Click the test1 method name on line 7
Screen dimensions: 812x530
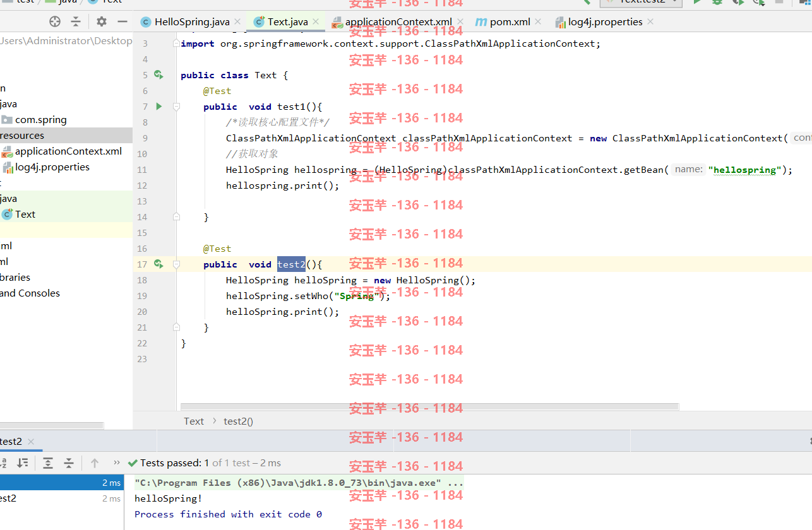[x=291, y=107]
